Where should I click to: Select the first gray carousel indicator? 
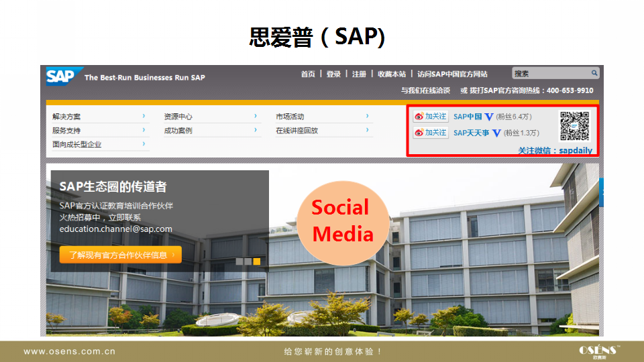239,261
